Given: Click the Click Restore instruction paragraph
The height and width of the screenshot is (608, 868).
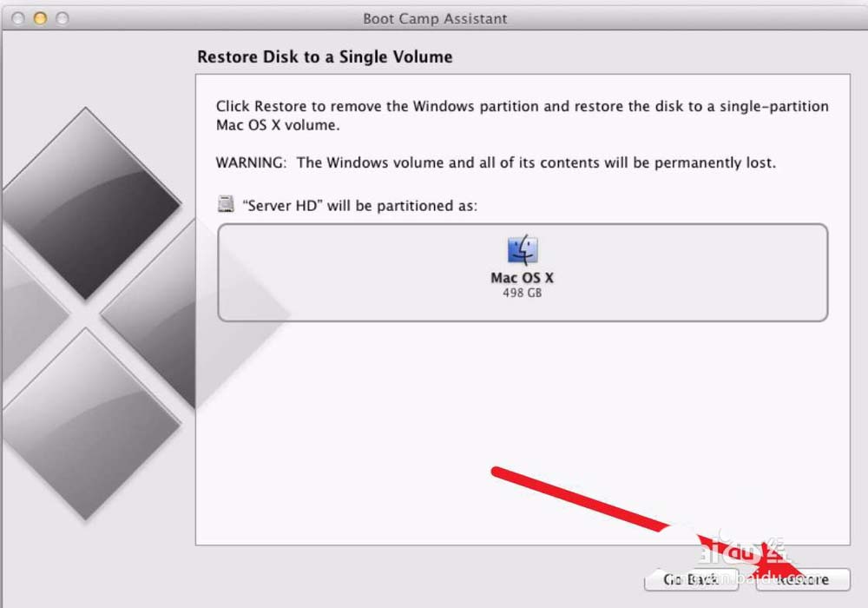Looking at the screenshot, I should (x=522, y=116).
